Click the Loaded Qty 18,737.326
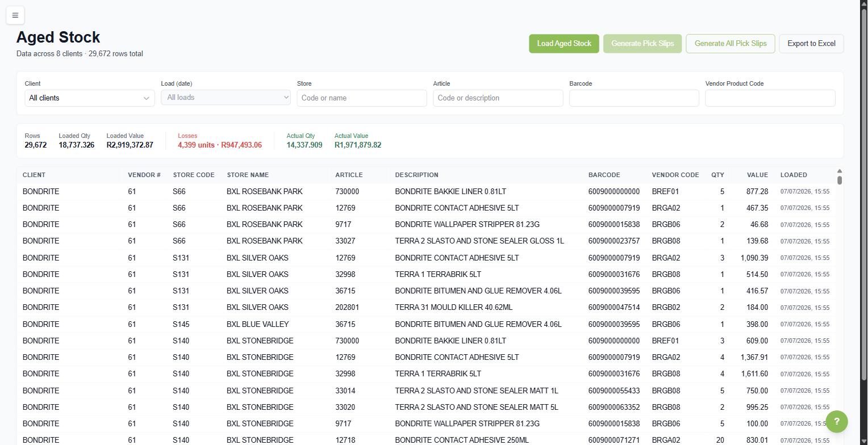Image resolution: width=868 pixels, height=445 pixels. pos(77,145)
